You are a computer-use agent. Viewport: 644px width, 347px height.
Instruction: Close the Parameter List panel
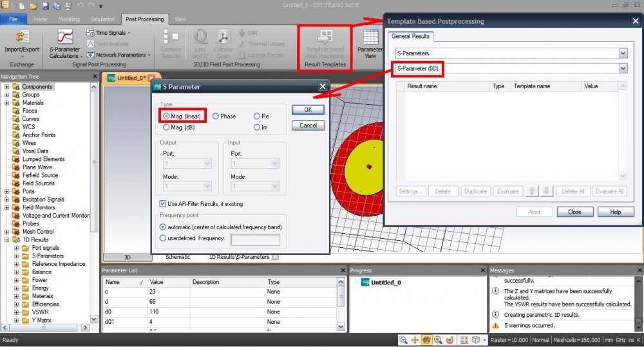coord(343,270)
